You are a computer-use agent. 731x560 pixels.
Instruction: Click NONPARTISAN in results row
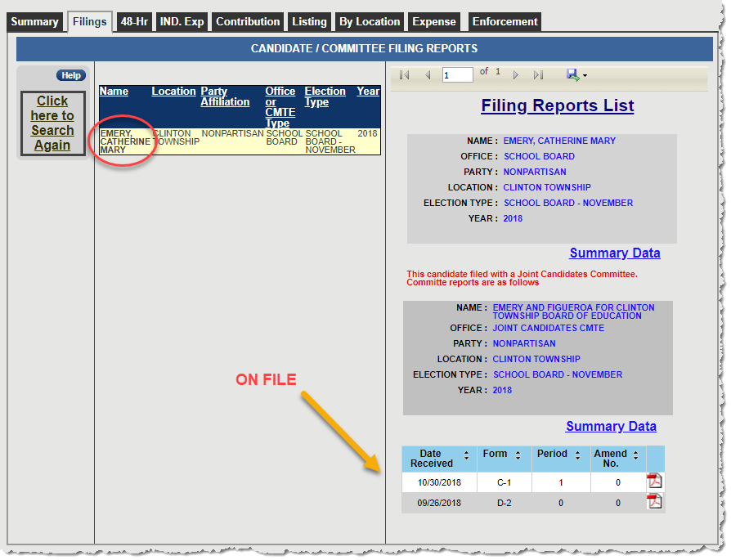click(233, 133)
